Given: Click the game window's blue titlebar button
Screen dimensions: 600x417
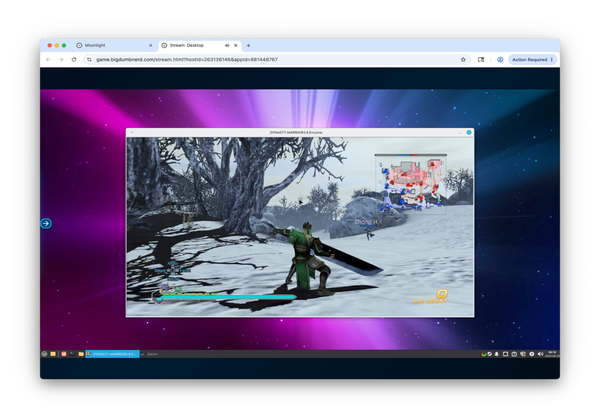Looking at the screenshot, I should (469, 132).
